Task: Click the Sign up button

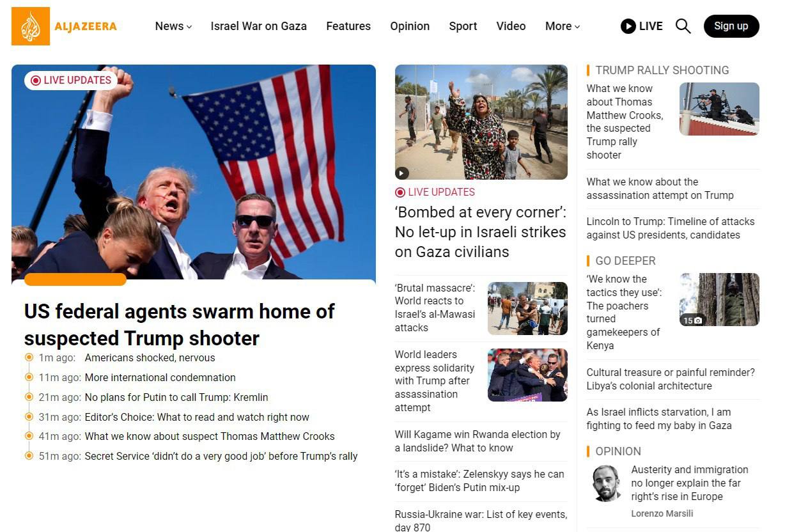Action: point(731,26)
